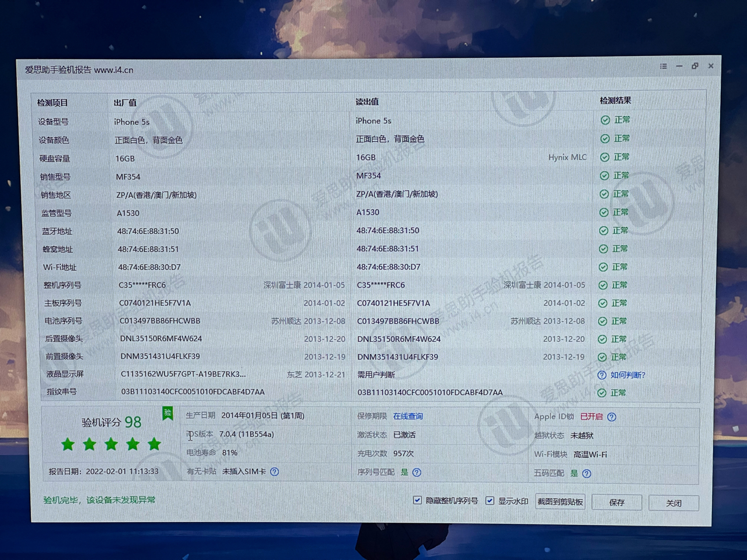Click the red 已开启 Apple ID lock status

pos(592,416)
